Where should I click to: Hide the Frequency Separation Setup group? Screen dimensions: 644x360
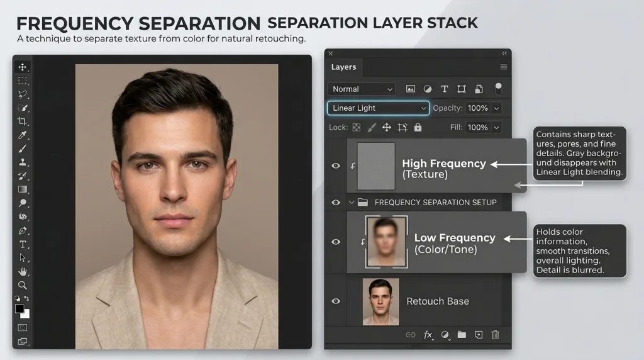(x=336, y=202)
